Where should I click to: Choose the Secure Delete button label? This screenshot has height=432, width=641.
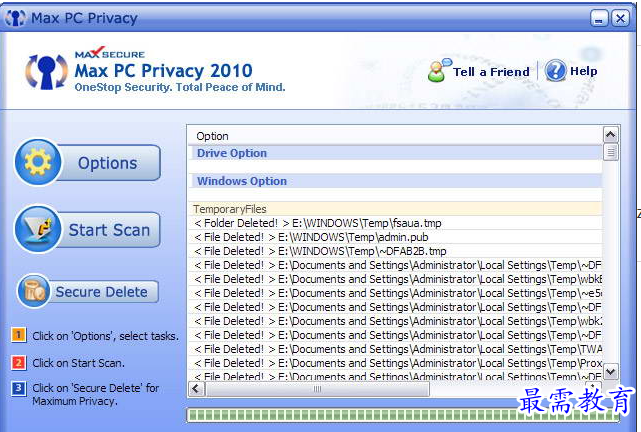pos(101,292)
